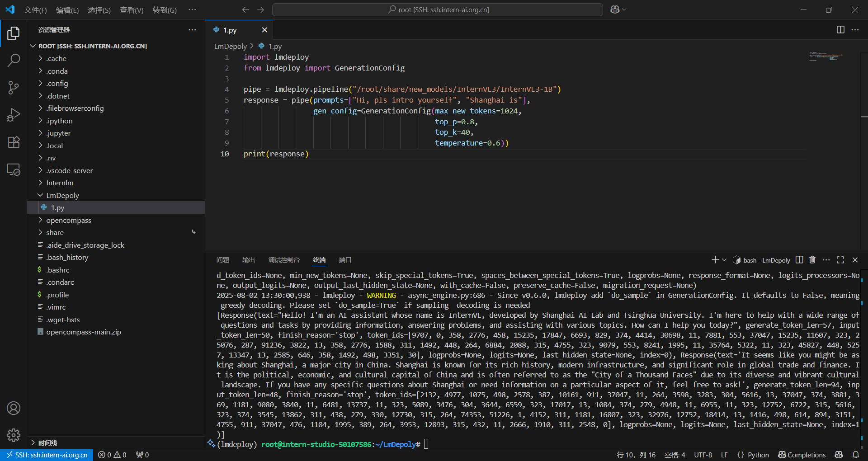Expand the share folder
This screenshot has width=868, height=461.
click(116, 233)
